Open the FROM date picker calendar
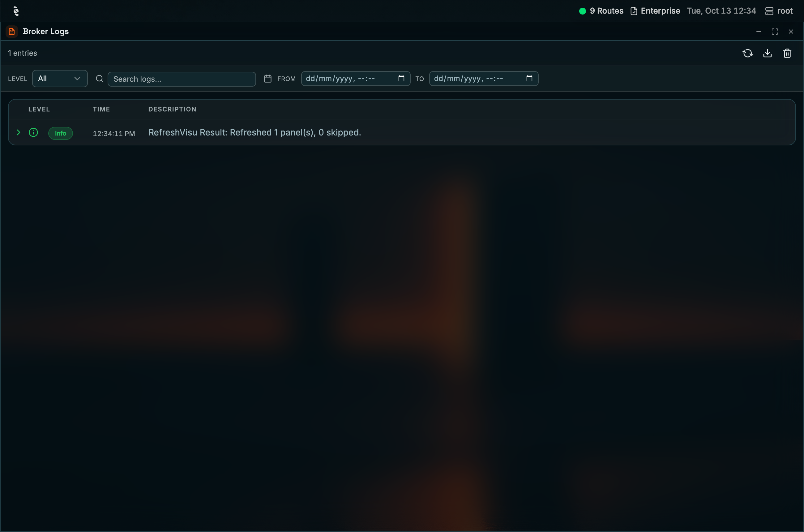This screenshot has height=532, width=804. [x=401, y=78]
